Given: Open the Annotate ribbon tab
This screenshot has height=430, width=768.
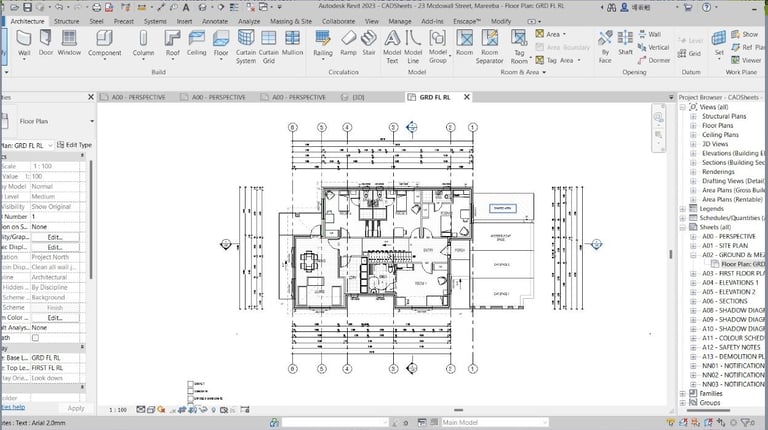Looking at the screenshot, I should (x=215, y=21).
